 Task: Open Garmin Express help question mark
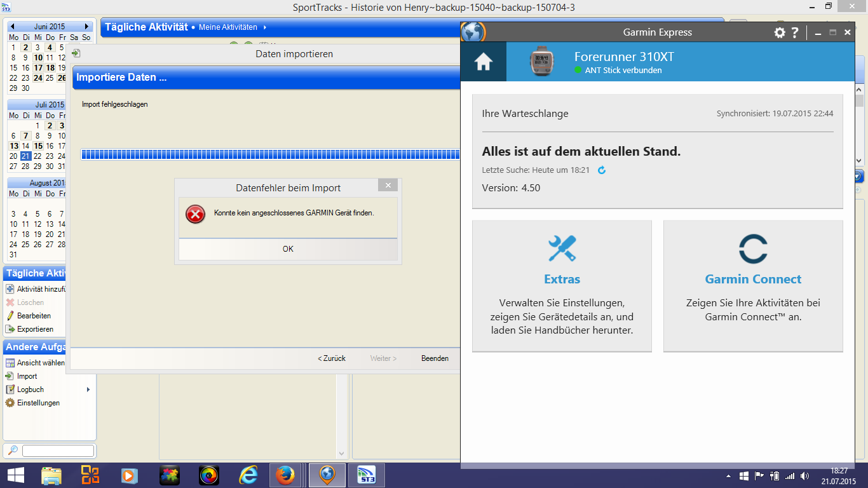pos(795,32)
